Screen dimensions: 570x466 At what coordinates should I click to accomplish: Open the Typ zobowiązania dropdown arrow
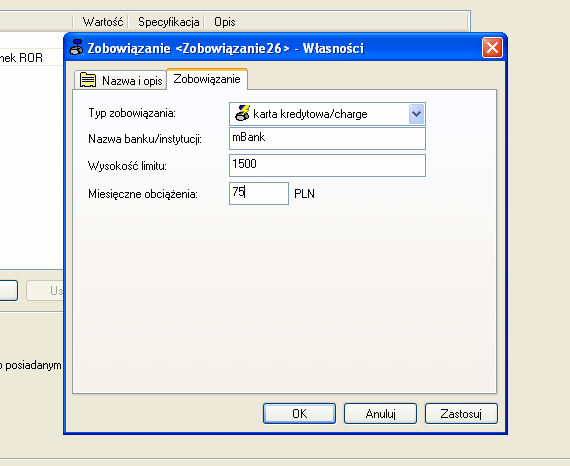416,114
